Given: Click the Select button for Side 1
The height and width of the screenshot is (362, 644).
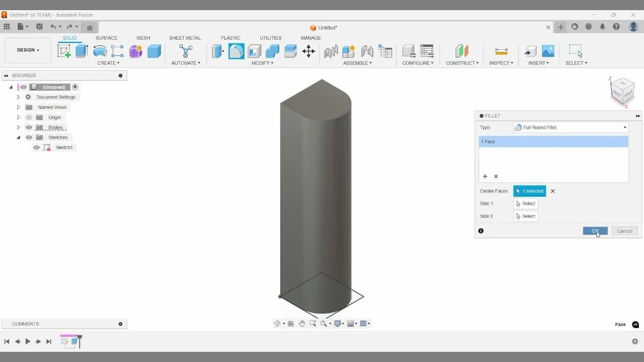Looking at the screenshot, I should click(525, 203).
